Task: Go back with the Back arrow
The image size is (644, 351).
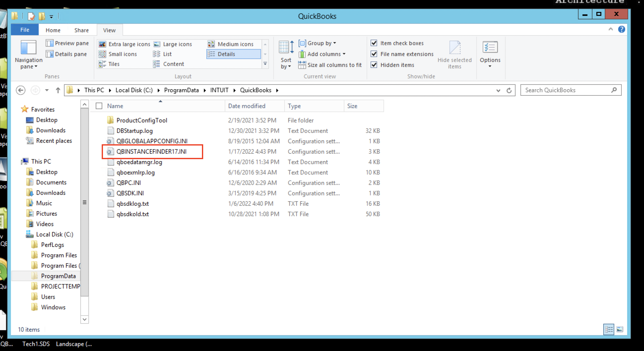Action: [x=21, y=90]
